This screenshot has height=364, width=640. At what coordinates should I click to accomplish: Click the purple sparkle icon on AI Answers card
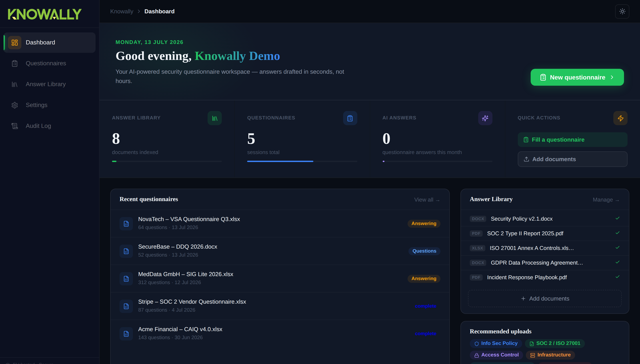pos(485,118)
